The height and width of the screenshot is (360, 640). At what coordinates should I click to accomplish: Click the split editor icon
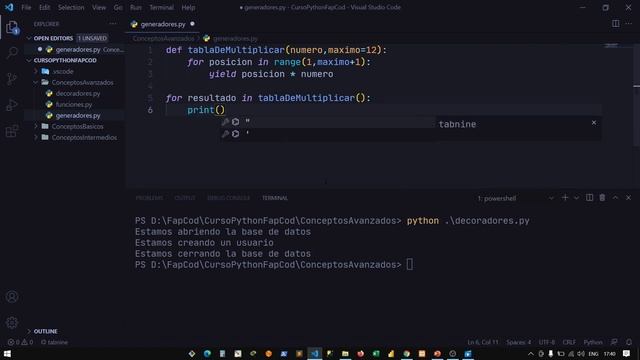[616, 24]
